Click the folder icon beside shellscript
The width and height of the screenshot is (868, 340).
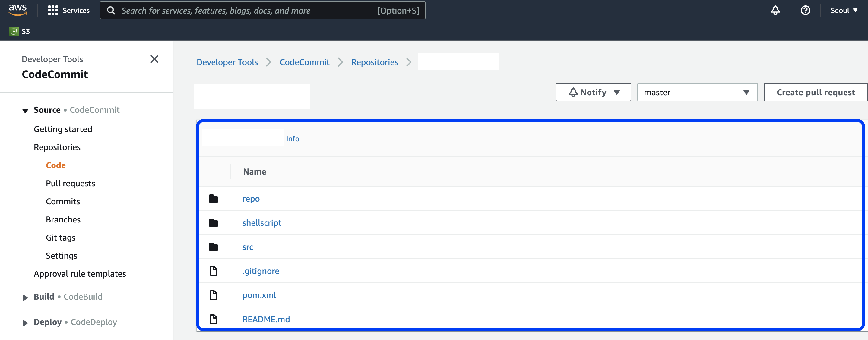point(213,223)
